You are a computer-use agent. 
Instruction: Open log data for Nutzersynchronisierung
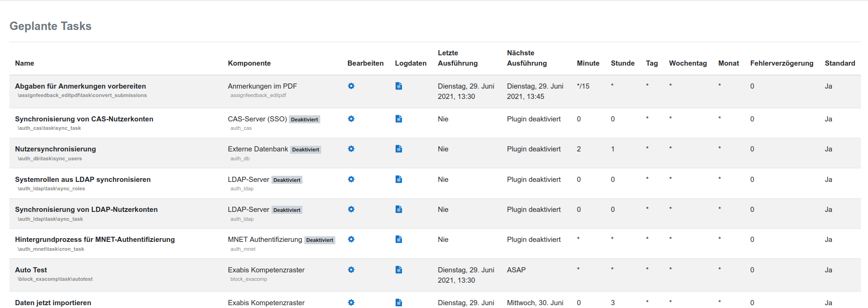(x=399, y=149)
